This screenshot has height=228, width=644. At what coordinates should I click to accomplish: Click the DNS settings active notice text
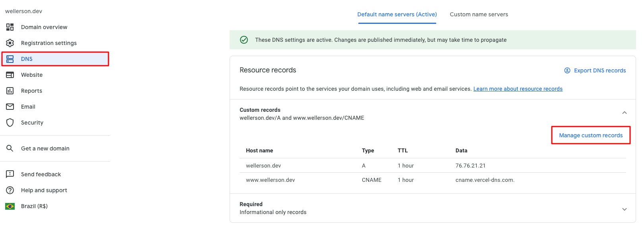381,40
